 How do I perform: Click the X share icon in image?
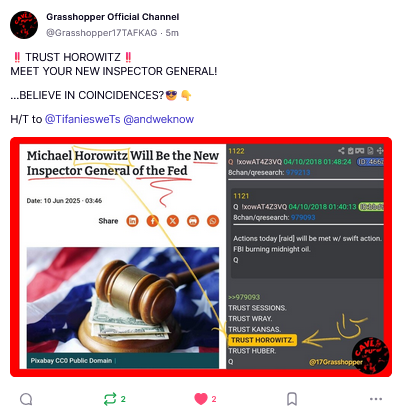pos(173,221)
